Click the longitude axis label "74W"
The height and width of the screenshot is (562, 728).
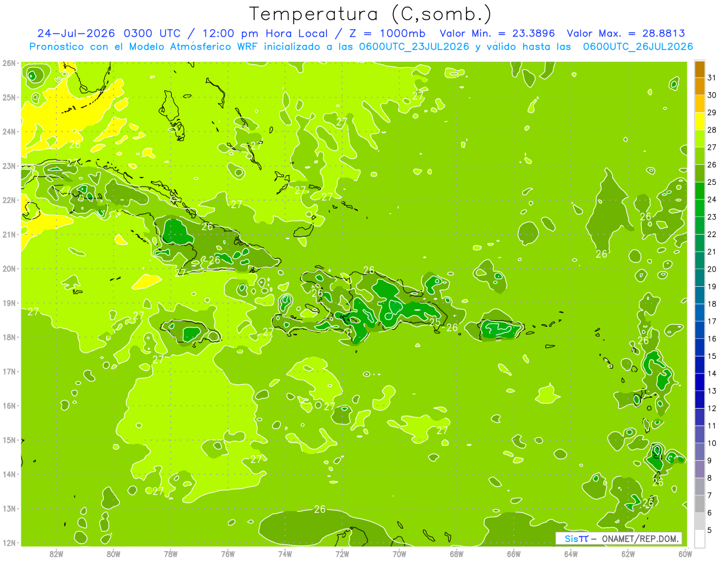click(285, 554)
